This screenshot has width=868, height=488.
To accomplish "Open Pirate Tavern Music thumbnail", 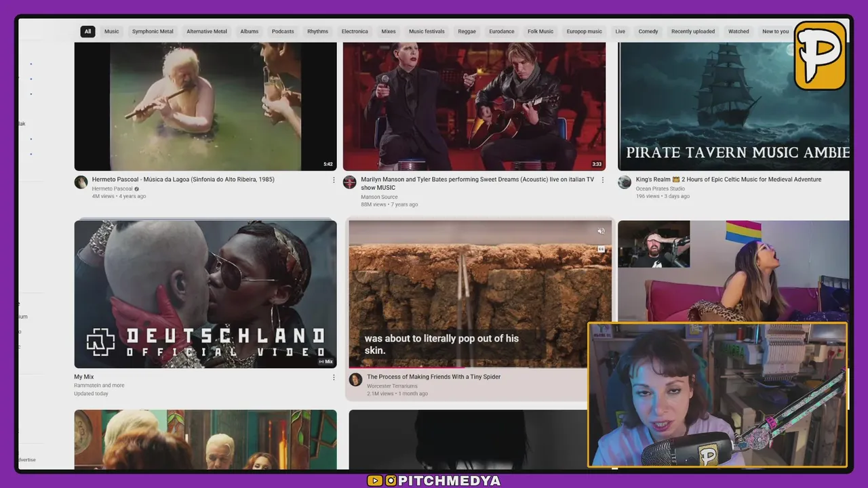I will (x=734, y=106).
